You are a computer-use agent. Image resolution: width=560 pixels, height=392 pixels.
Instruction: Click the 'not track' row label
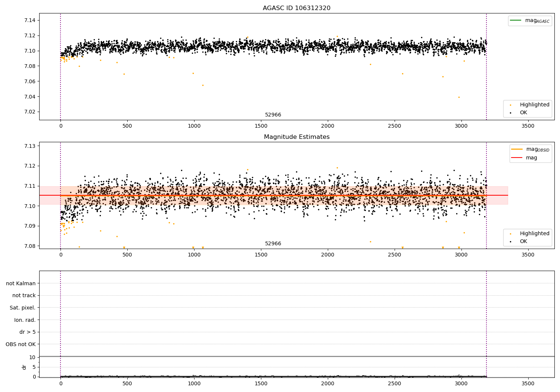[24, 295]
